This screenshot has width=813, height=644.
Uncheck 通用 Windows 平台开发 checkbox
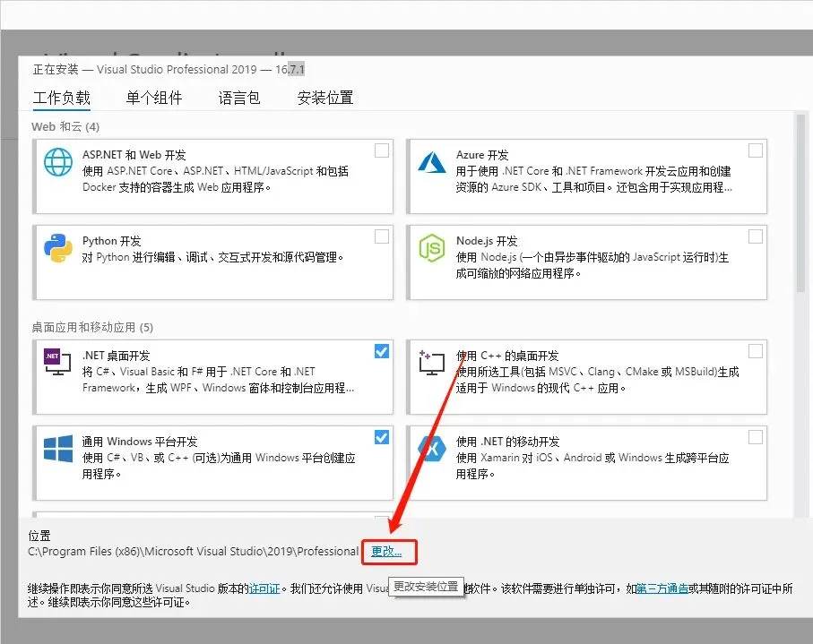tap(382, 437)
